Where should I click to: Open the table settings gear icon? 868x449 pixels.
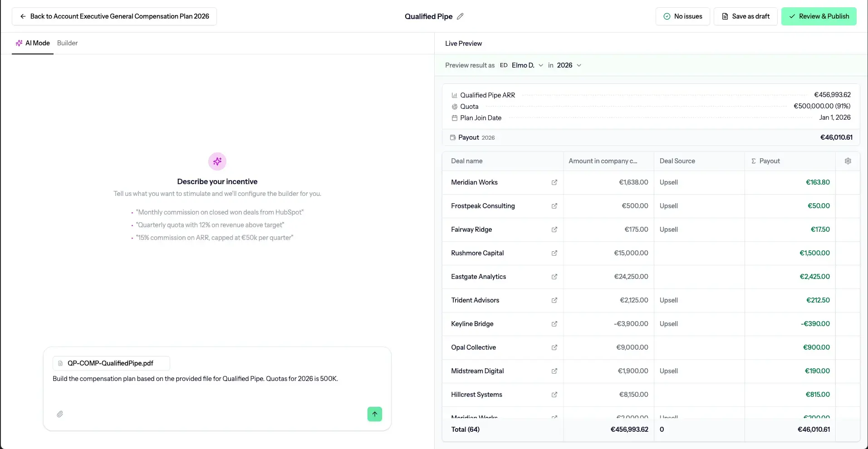point(848,161)
